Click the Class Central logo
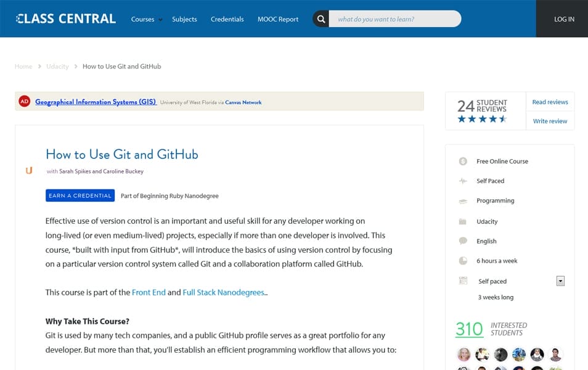588x370 pixels. (x=66, y=18)
